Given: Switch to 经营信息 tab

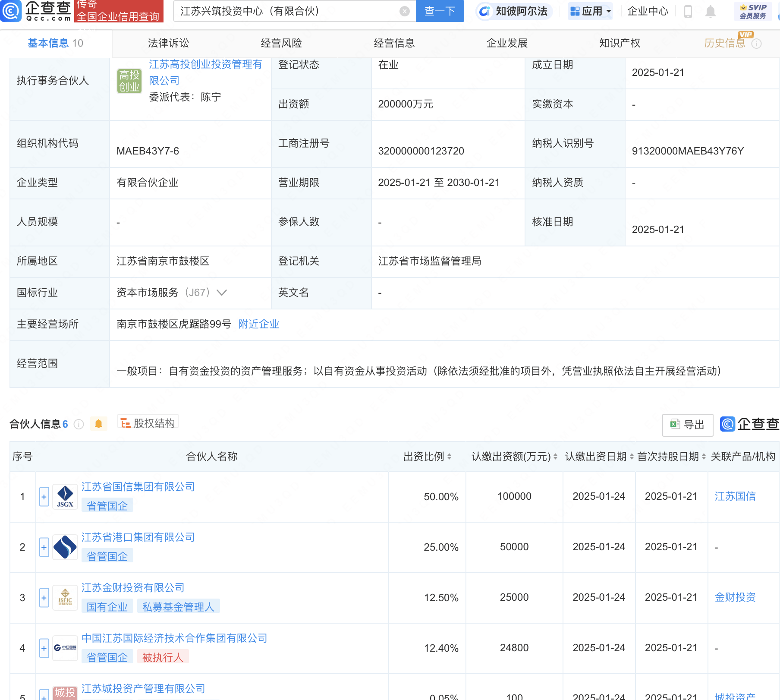Looking at the screenshot, I should click(394, 43).
